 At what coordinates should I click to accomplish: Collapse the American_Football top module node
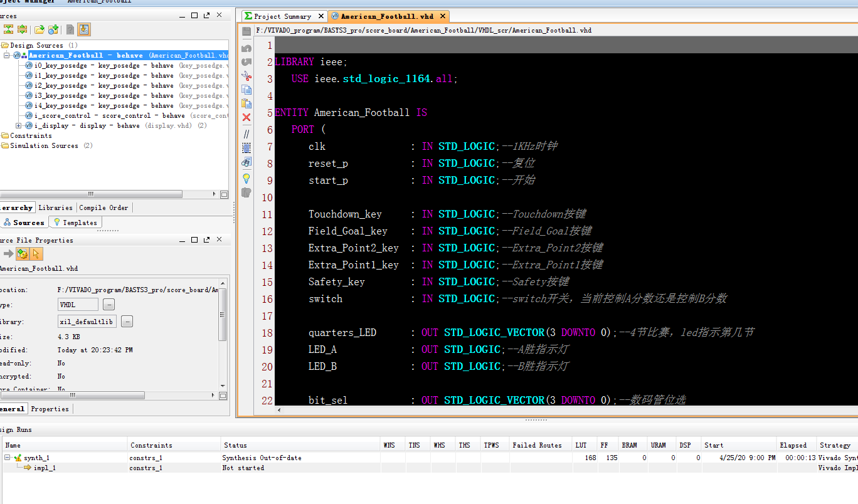7,56
